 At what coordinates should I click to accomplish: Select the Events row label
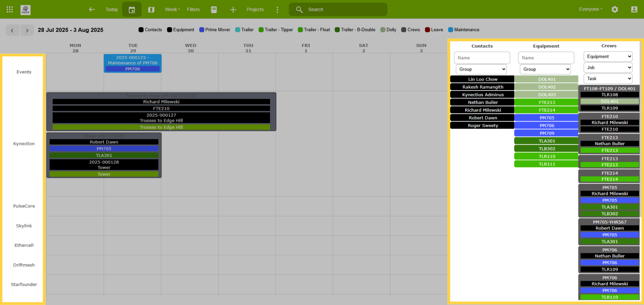pos(24,72)
